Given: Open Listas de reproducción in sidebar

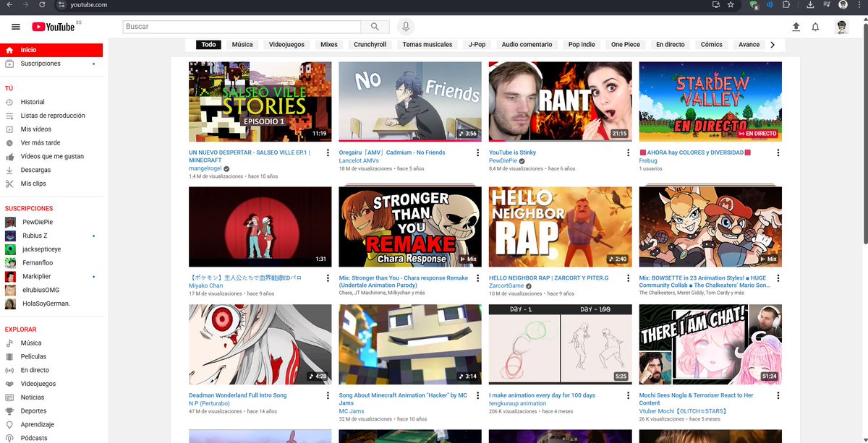Looking at the screenshot, I should tap(51, 116).
